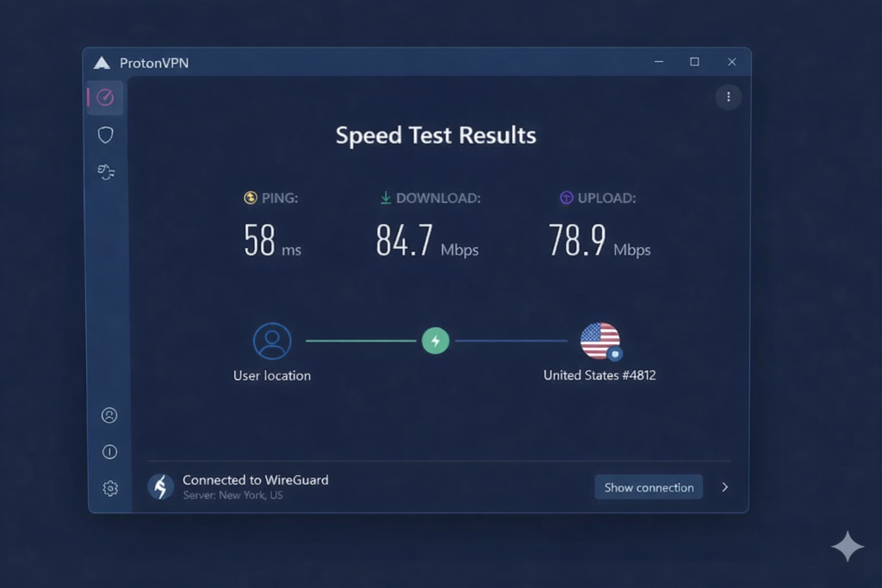Select the United States #4812 server flag
The width and height of the screenshot is (882, 588).
pos(599,341)
